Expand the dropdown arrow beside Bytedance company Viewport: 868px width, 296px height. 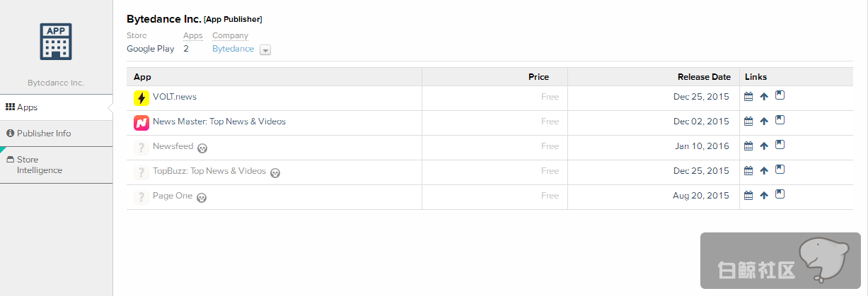(265, 50)
